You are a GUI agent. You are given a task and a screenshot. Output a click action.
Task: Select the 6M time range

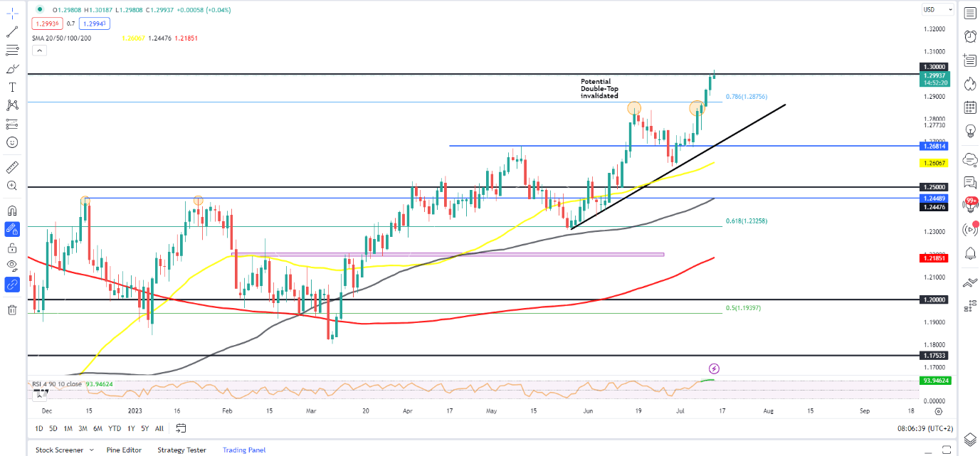click(x=98, y=428)
